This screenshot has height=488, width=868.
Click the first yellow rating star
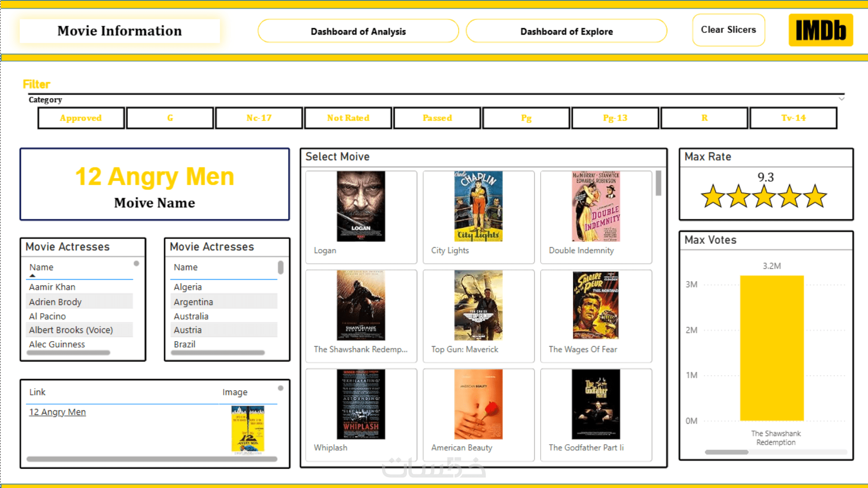[713, 197]
